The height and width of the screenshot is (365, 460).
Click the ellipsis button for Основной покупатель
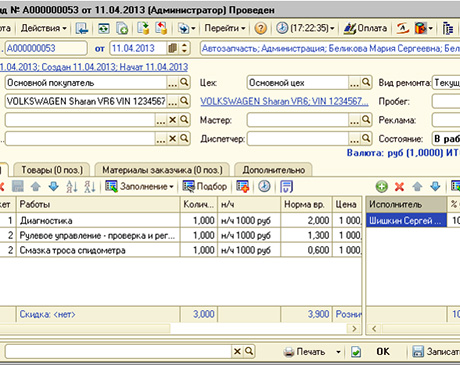(172, 83)
